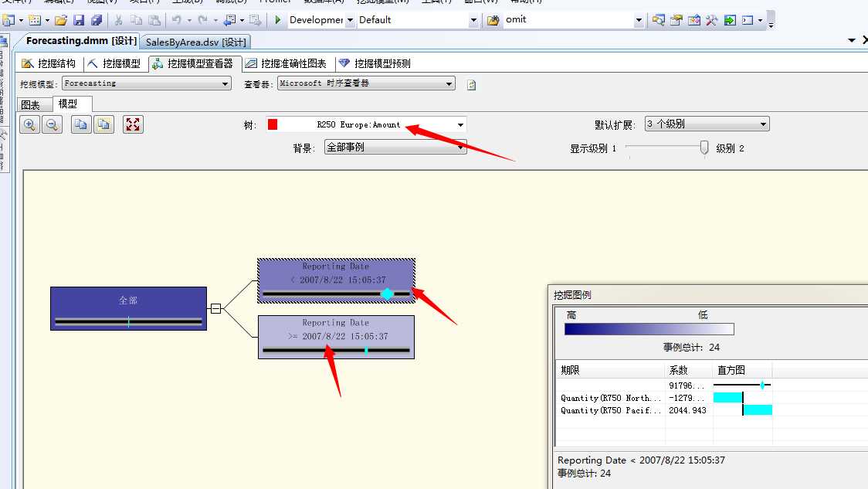Click the Copy Entire Graph icon

pyautogui.click(x=103, y=124)
